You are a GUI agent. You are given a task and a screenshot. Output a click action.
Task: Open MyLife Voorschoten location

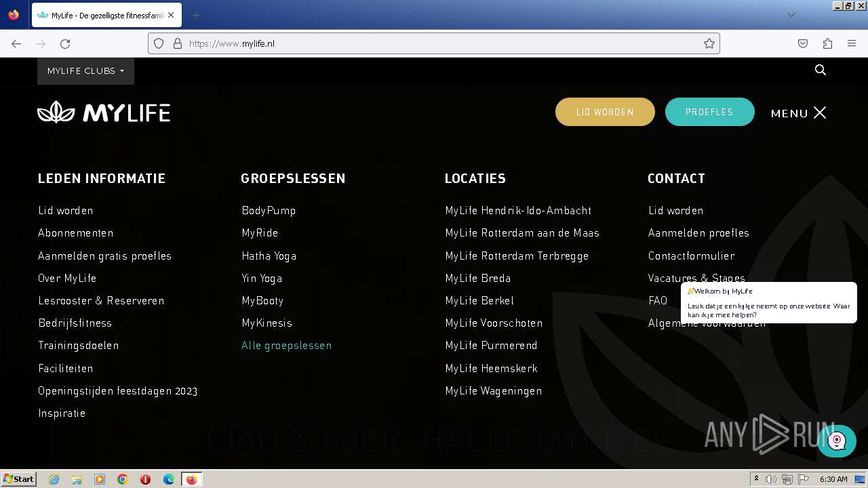[x=494, y=323]
